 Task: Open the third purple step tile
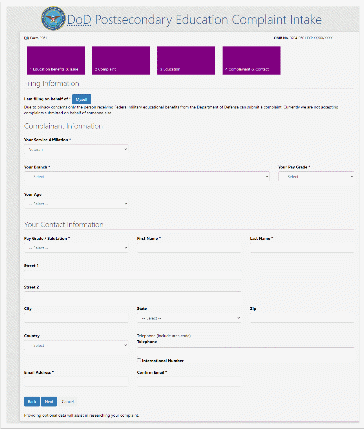tap(186, 60)
